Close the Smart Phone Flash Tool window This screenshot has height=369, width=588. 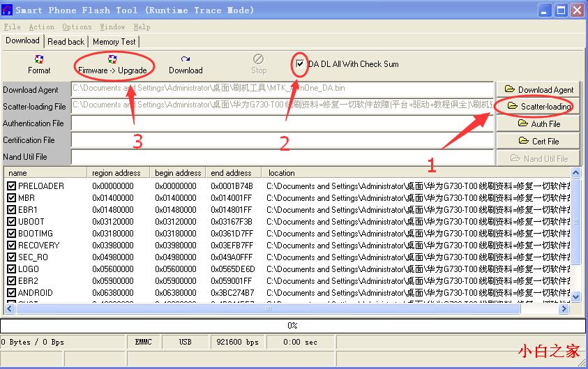(577, 10)
